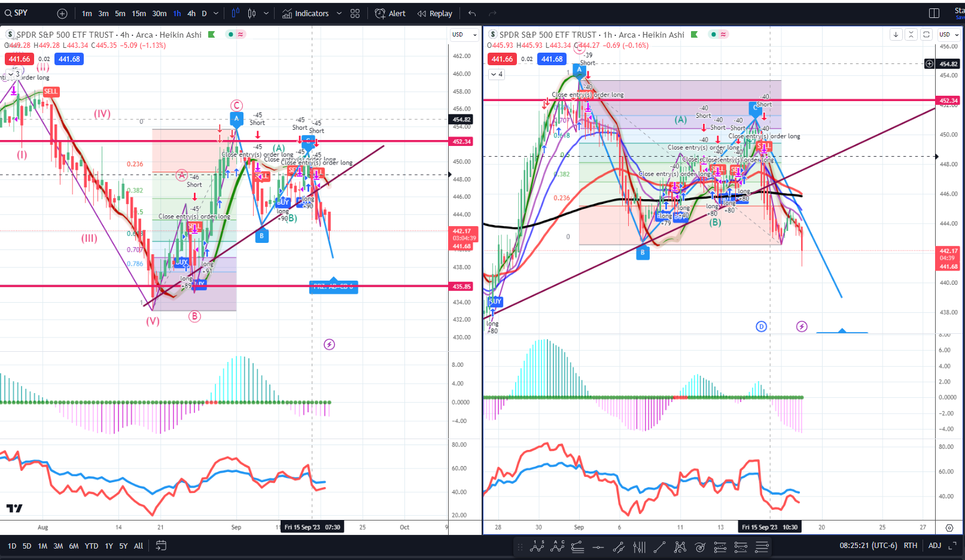
Task: Create an Alert
Action: [390, 13]
